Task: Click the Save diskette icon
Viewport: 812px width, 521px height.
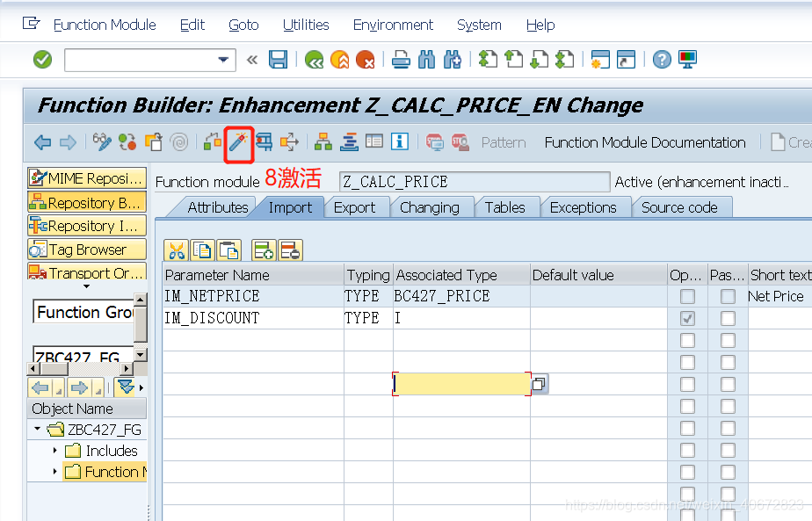Action: click(278, 60)
